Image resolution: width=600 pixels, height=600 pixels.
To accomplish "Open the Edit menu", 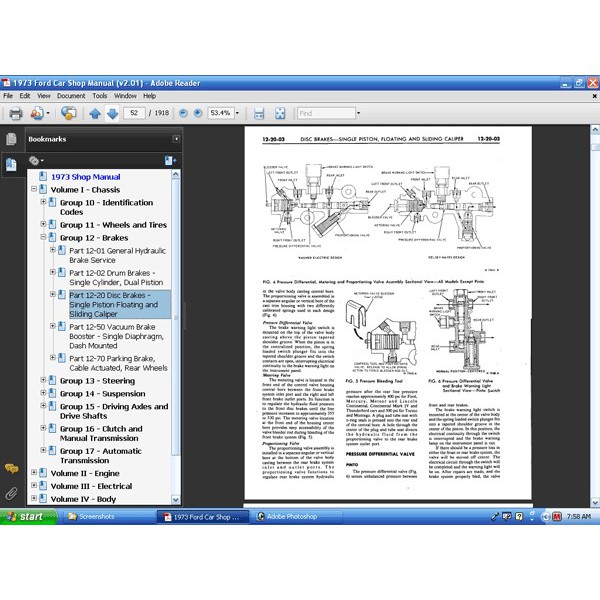I will click(25, 96).
